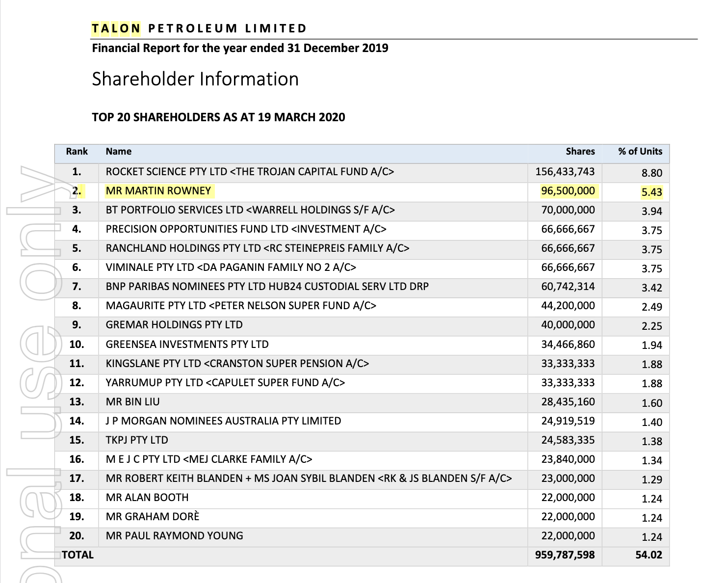Click percentage value 1.94

[652, 345]
